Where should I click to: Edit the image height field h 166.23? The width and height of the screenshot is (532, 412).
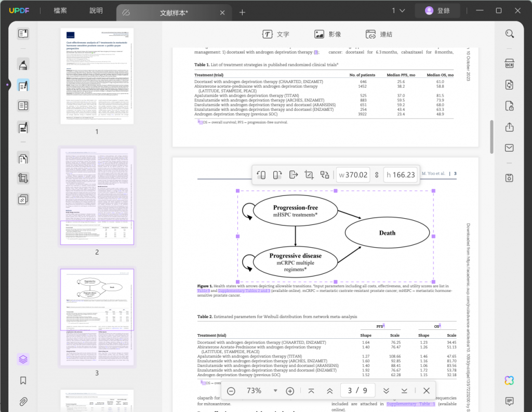pos(401,175)
